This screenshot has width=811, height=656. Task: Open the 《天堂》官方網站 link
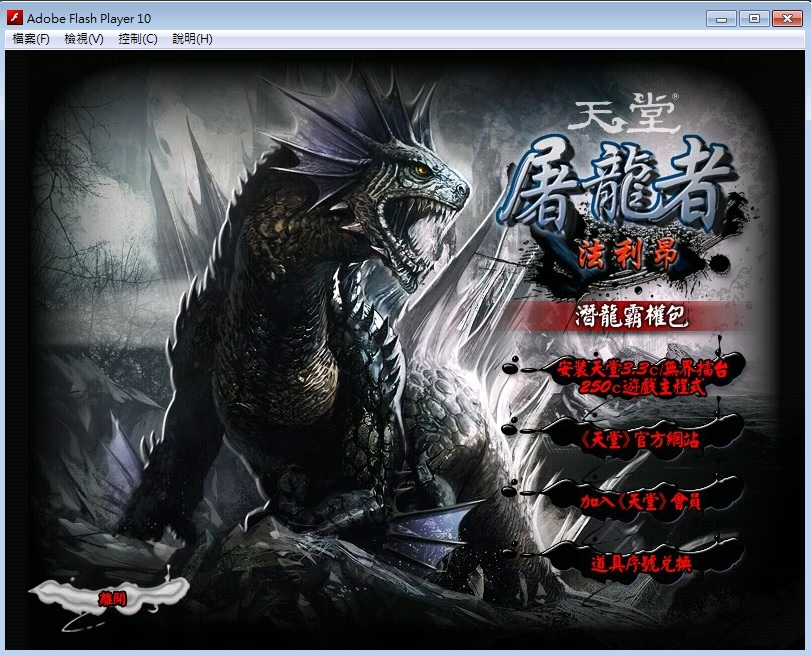(x=640, y=440)
